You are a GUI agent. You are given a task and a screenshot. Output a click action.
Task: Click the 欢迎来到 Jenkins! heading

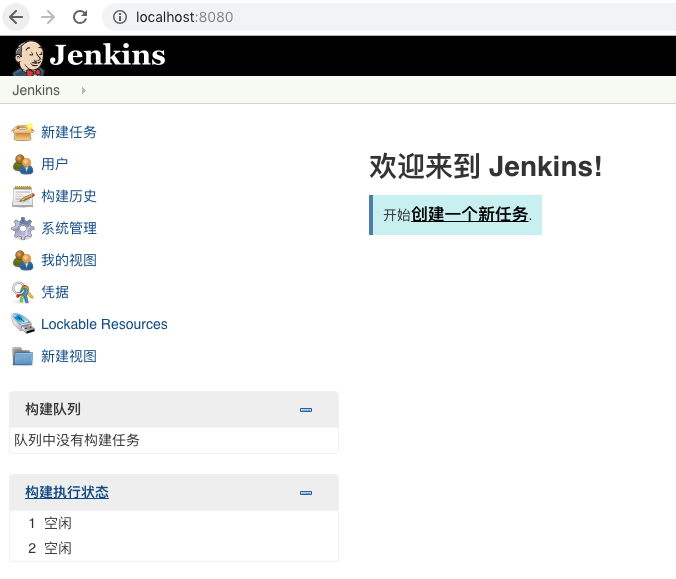tap(486, 166)
